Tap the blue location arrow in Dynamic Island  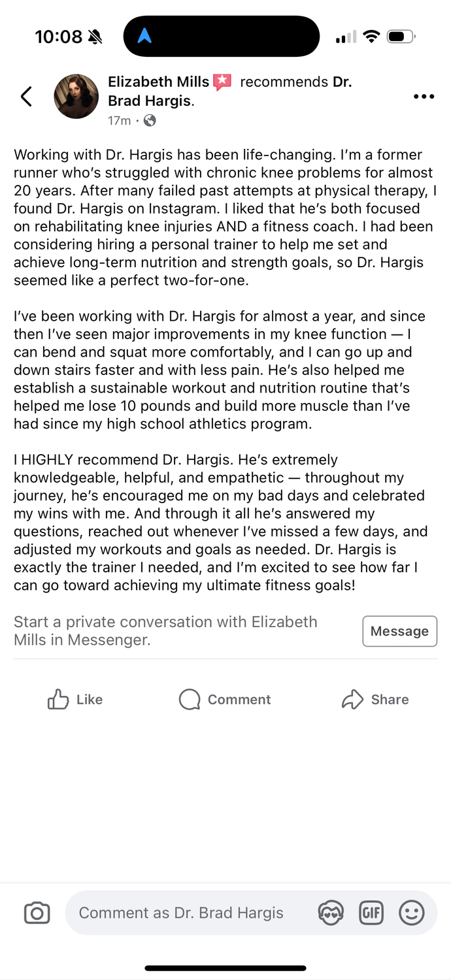coord(144,37)
